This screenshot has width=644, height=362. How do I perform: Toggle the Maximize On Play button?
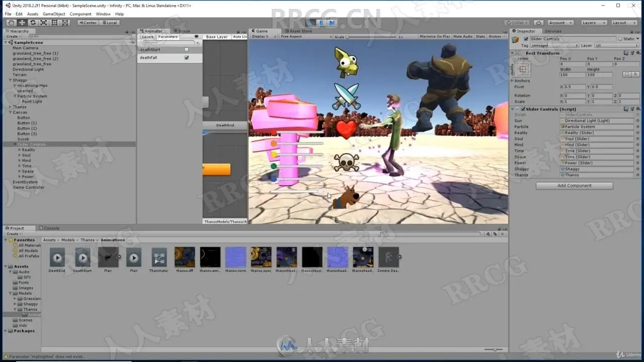click(435, 37)
